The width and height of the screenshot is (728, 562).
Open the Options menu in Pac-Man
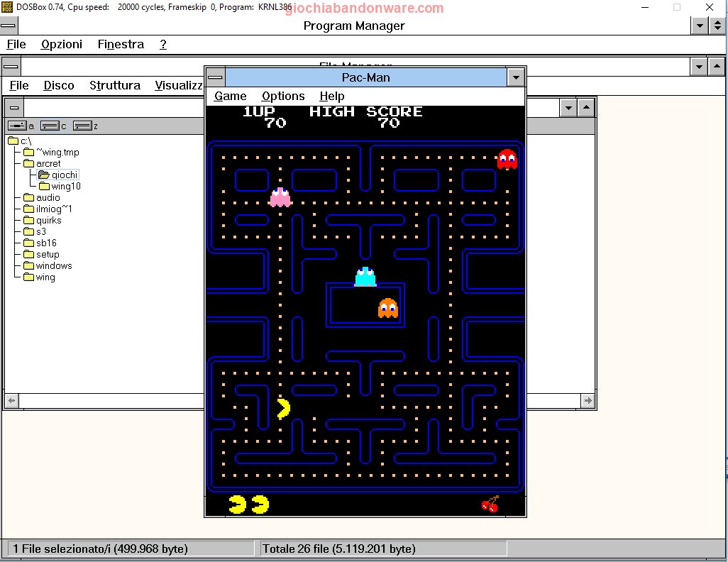[x=283, y=96]
